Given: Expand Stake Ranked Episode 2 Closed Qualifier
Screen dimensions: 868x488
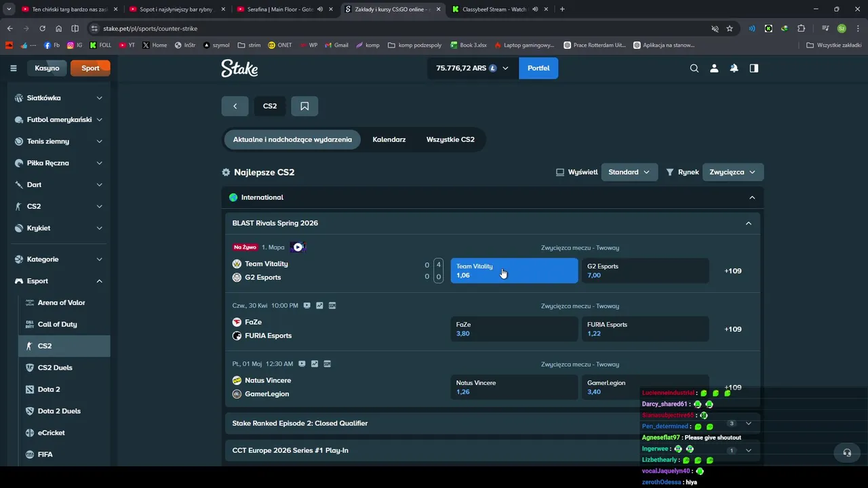Looking at the screenshot, I should (749, 423).
